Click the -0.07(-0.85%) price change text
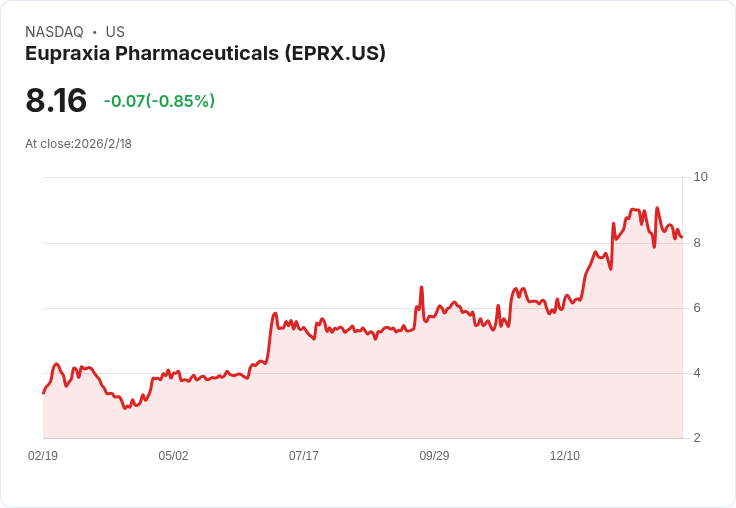Screen dimensions: 736x508 [159, 101]
